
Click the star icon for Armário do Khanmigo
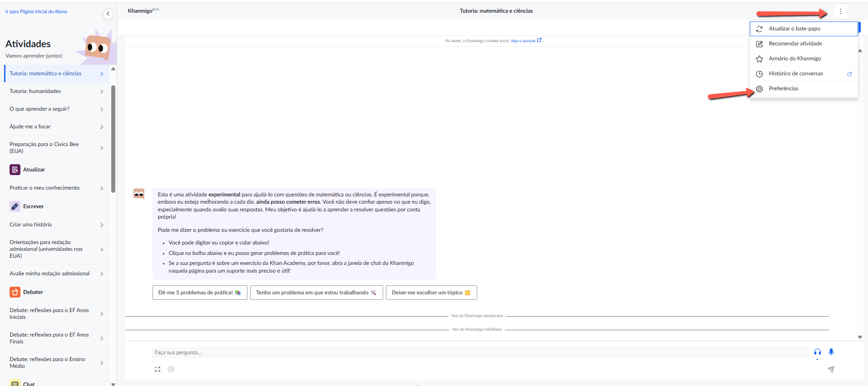(759, 59)
